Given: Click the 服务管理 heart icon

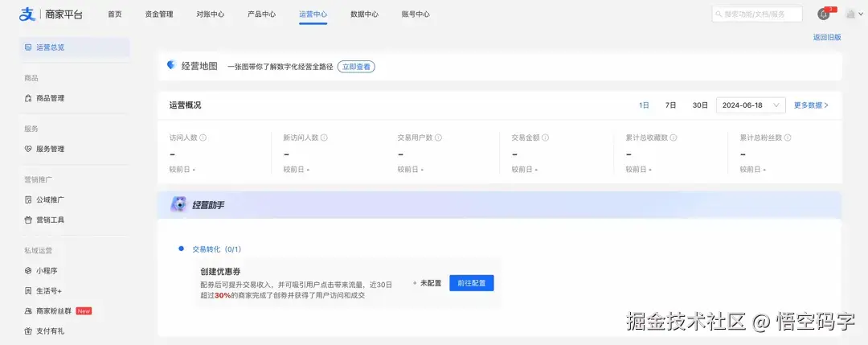Looking at the screenshot, I should click(x=28, y=149).
